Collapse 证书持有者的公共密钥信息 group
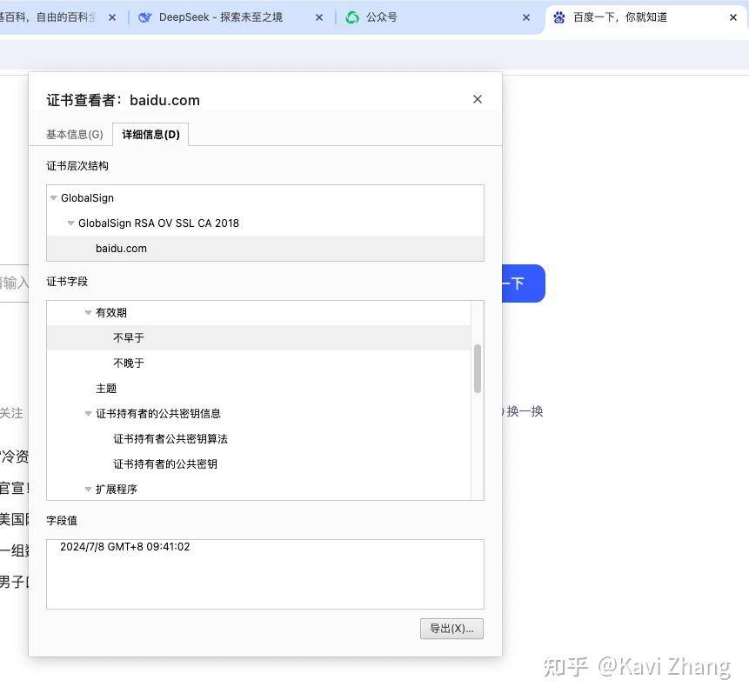Viewport: 749px width, 700px height. (88, 414)
